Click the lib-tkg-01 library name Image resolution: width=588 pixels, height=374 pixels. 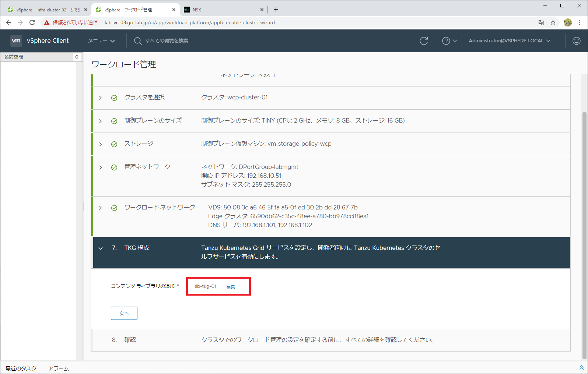pos(206,286)
